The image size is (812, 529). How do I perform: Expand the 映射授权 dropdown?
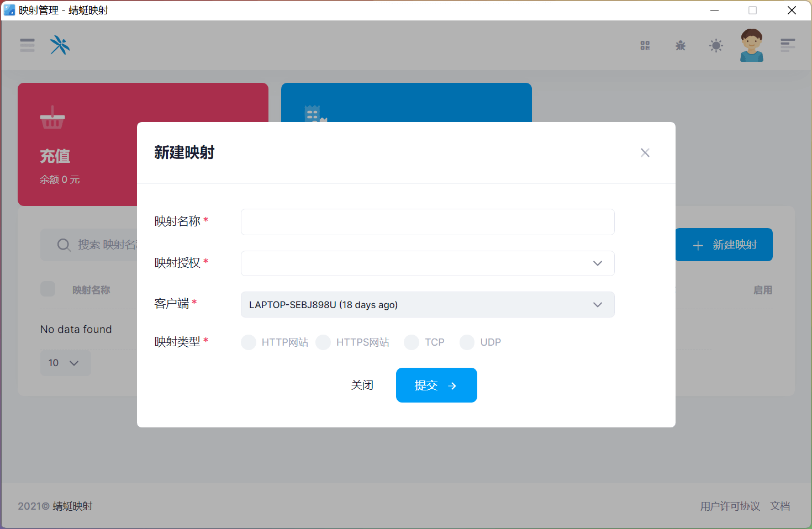428,263
